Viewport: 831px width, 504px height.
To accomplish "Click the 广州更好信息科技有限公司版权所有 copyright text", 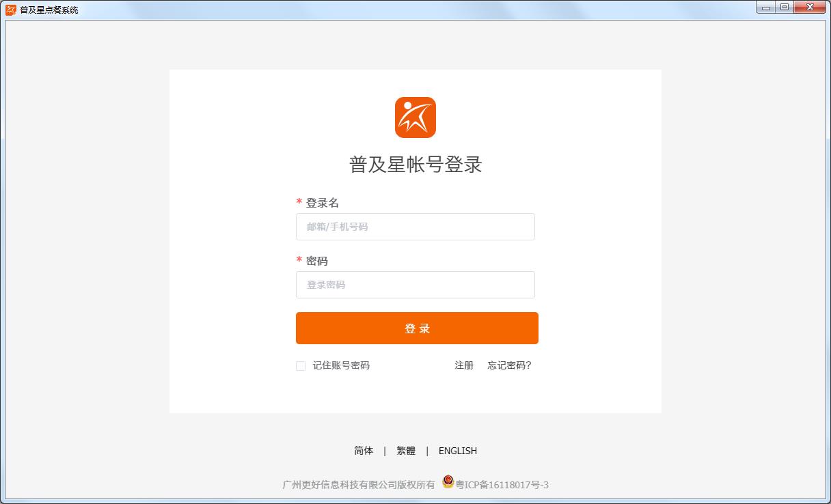I will pyautogui.click(x=359, y=485).
